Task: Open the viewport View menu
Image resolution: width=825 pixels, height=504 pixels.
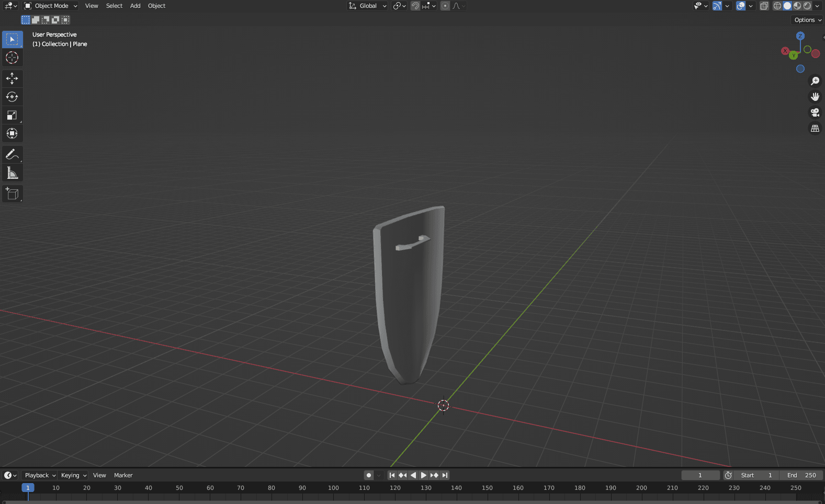Action: (92, 6)
